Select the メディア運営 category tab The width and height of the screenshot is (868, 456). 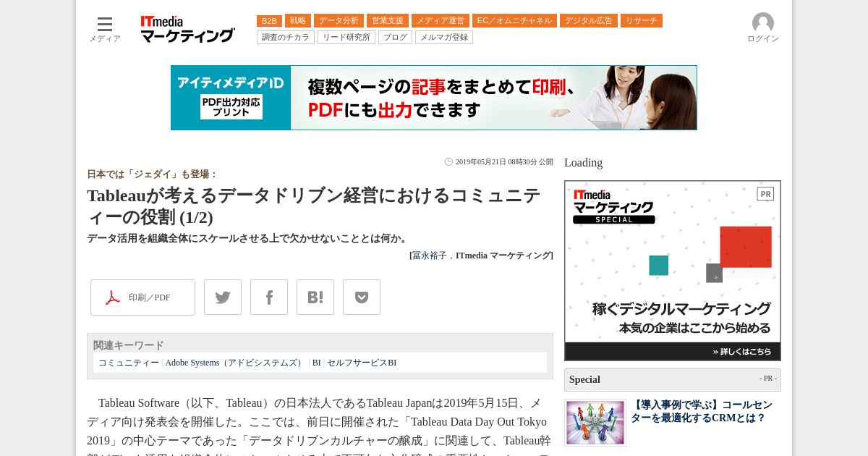[x=441, y=21]
